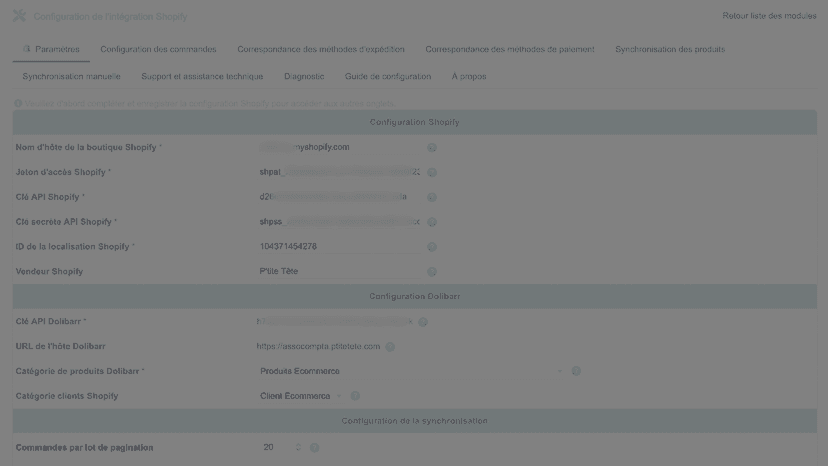This screenshot has width=828, height=466.
Task: Open help icon for URL de l'hôte Dolibarr
Action: [390, 347]
